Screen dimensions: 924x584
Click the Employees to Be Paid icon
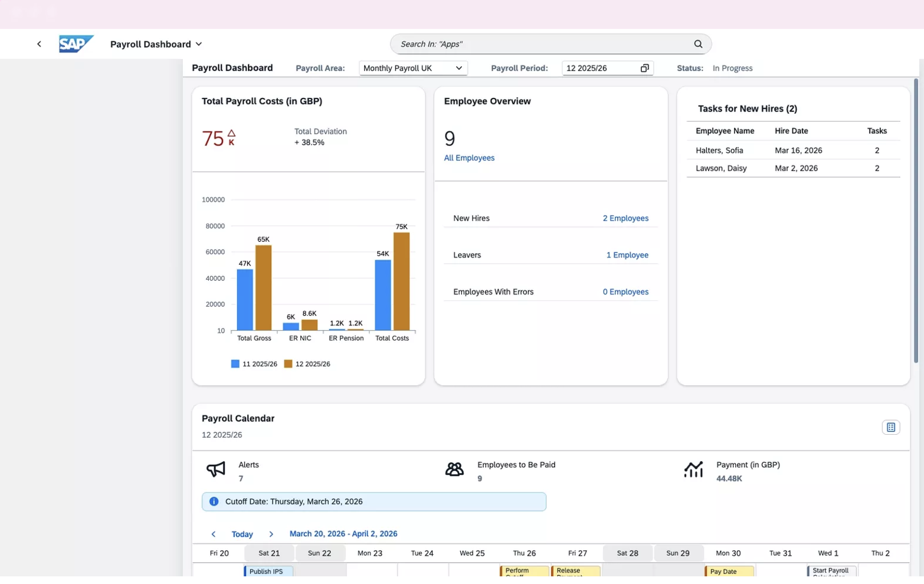pyautogui.click(x=454, y=470)
